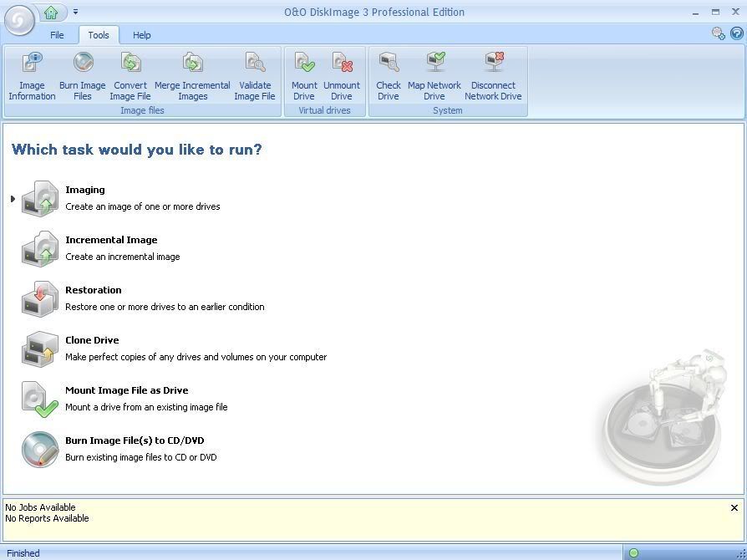Image resolution: width=747 pixels, height=560 pixels.
Task: Click 'Make perfect copies of any drives' description
Action: [196, 357]
